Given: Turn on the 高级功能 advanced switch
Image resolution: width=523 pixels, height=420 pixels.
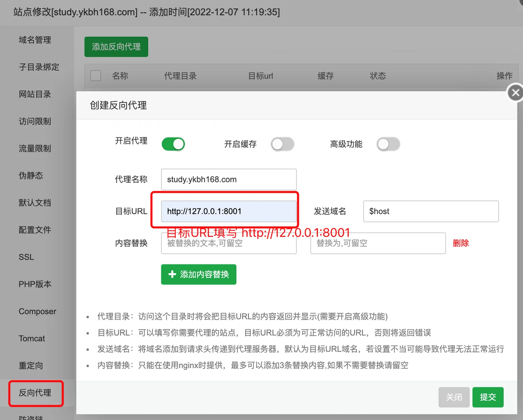Looking at the screenshot, I should (388, 144).
